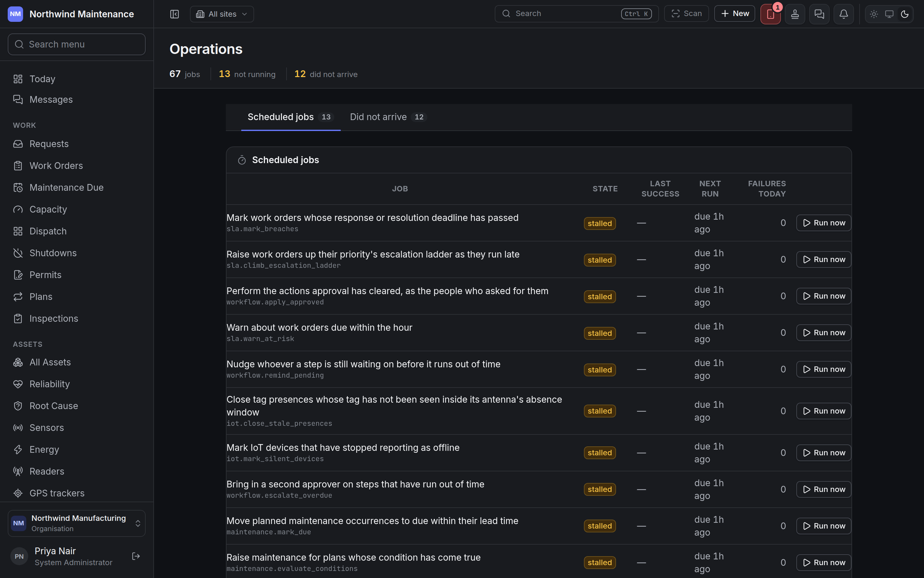Click the sign-out icon beside Priya Nair
Viewport: 924px width, 578px height.
click(x=136, y=556)
